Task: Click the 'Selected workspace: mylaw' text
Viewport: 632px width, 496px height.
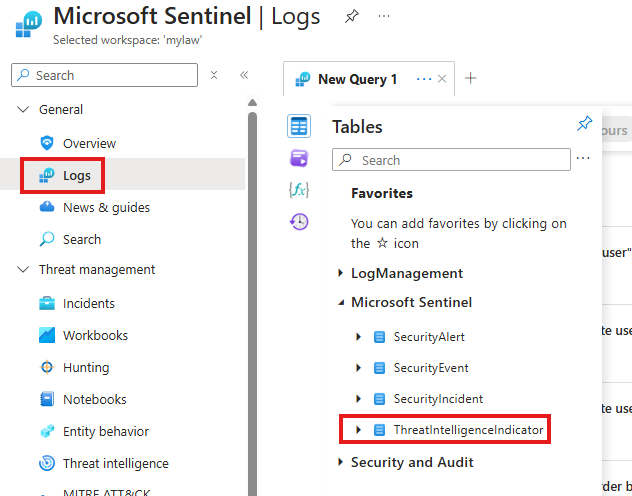Action: click(x=127, y=40)
